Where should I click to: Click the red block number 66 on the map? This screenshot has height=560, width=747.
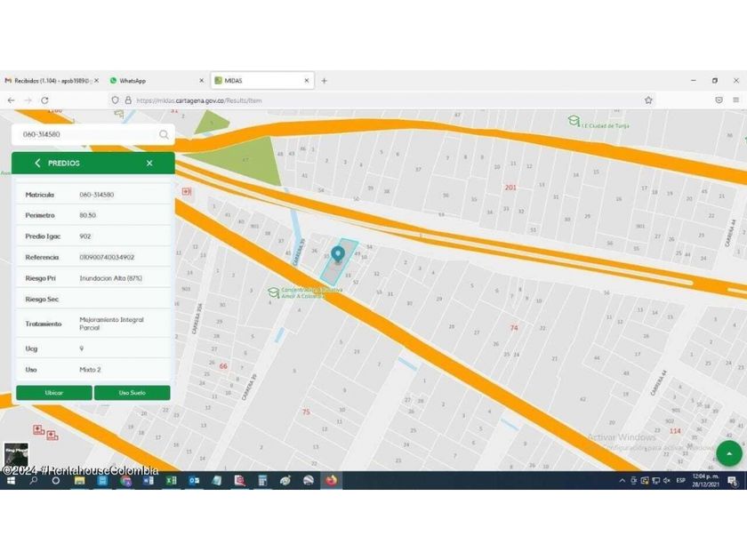(223, 366)
